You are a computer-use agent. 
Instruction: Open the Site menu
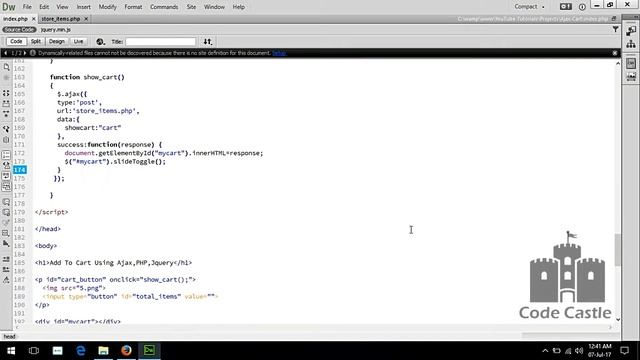pyautogui.click(x=191, y=7)
